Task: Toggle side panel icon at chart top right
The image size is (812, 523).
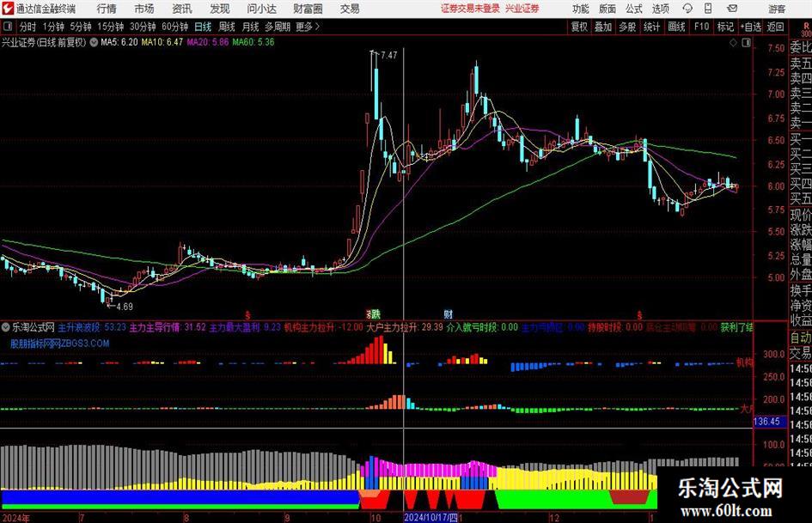Action: tap(746, 43)
